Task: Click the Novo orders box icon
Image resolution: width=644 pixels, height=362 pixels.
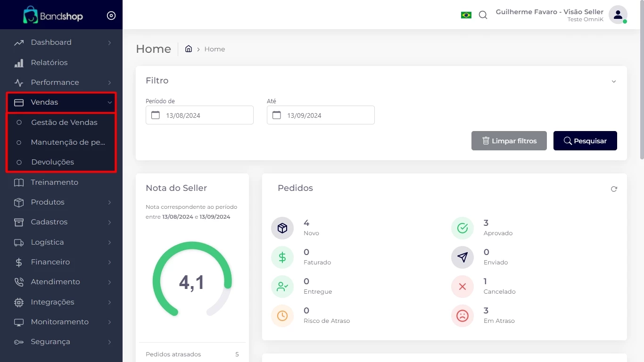Action: (x=282, y=228)
